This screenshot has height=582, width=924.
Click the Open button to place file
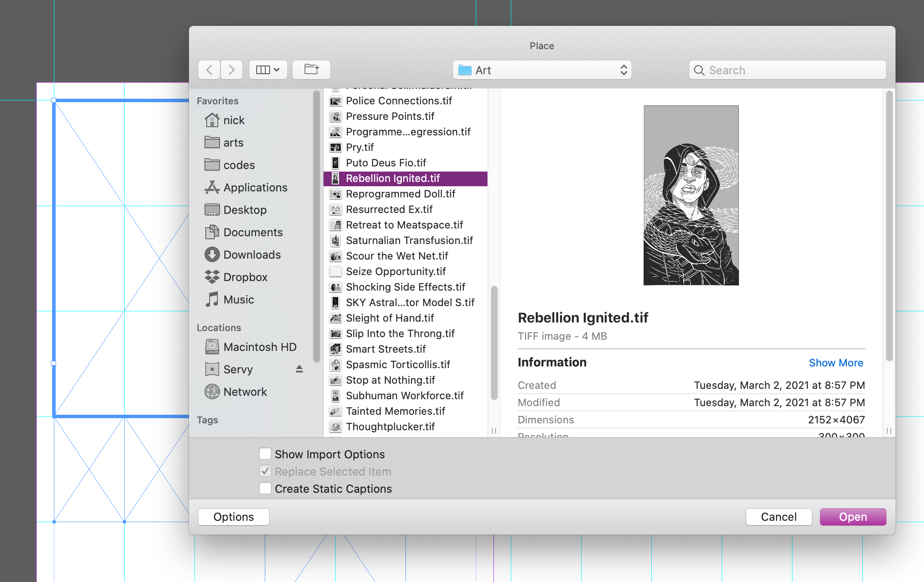(x=852, y=516)
